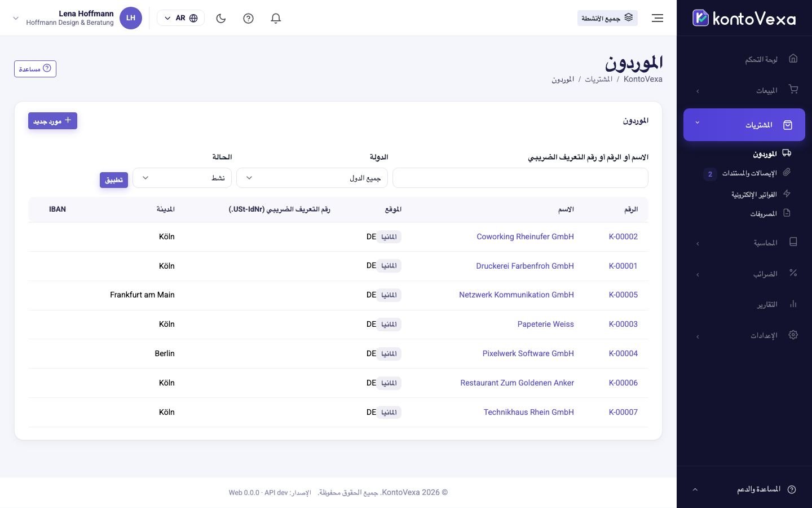Viewport: 812px width, 508px height.
Task: Open notifications bell icon
Action: coord(276,18)
